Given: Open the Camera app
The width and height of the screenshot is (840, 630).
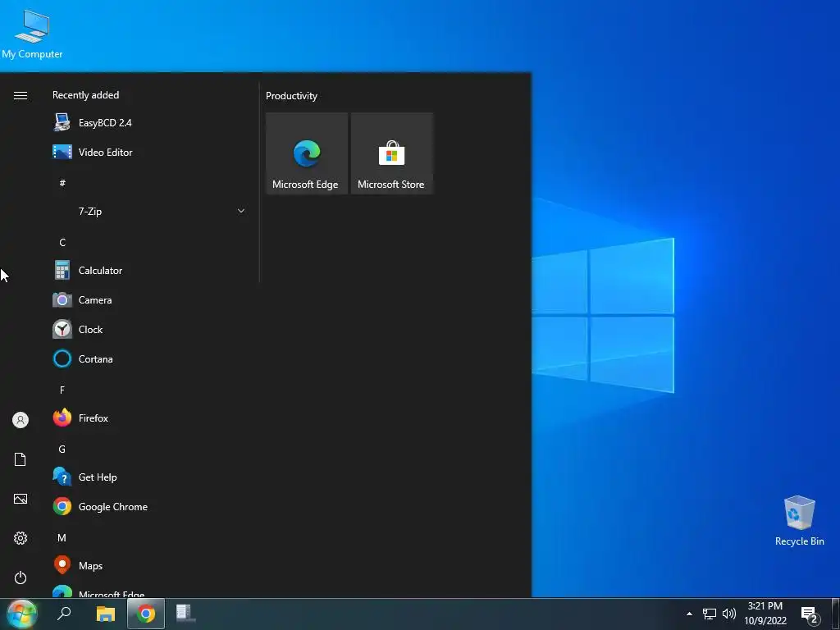Looking at the screenshot, I should point(149,300).
